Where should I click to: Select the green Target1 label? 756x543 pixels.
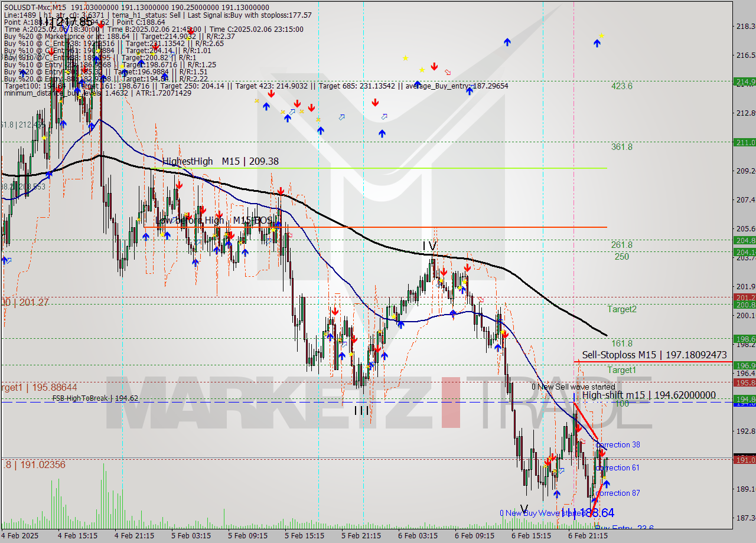[622, 369]
